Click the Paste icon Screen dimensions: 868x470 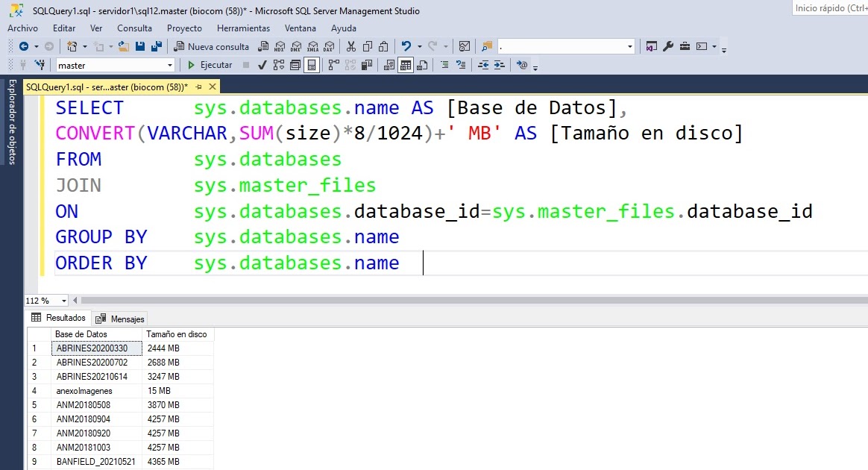383,46
